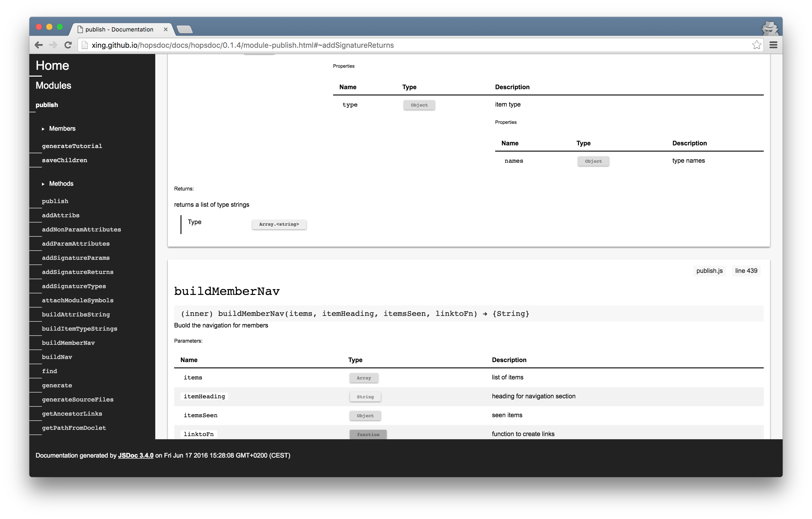Expand the Members section
The image size is (812, 519).
(x=62, y=129)
